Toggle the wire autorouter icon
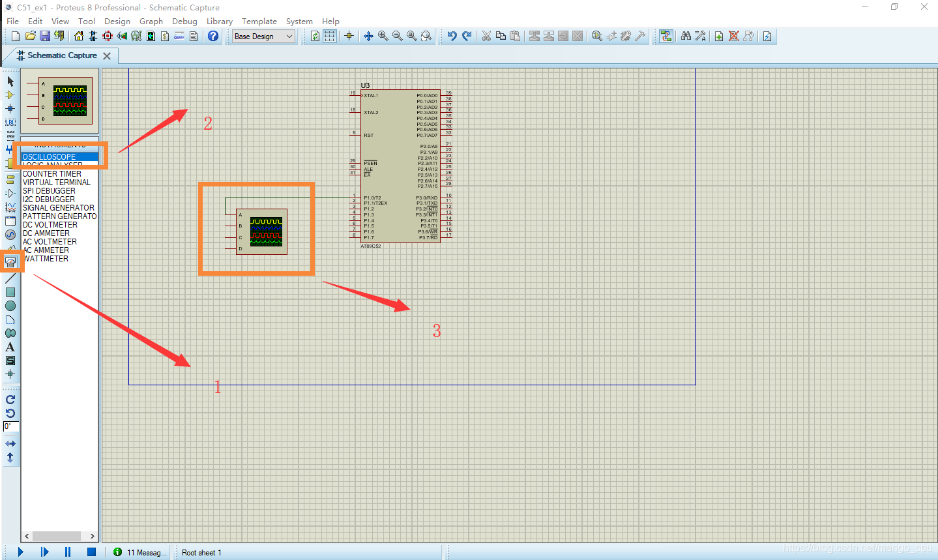Viewport: 938px width, 560px height. tap(666, 36)
